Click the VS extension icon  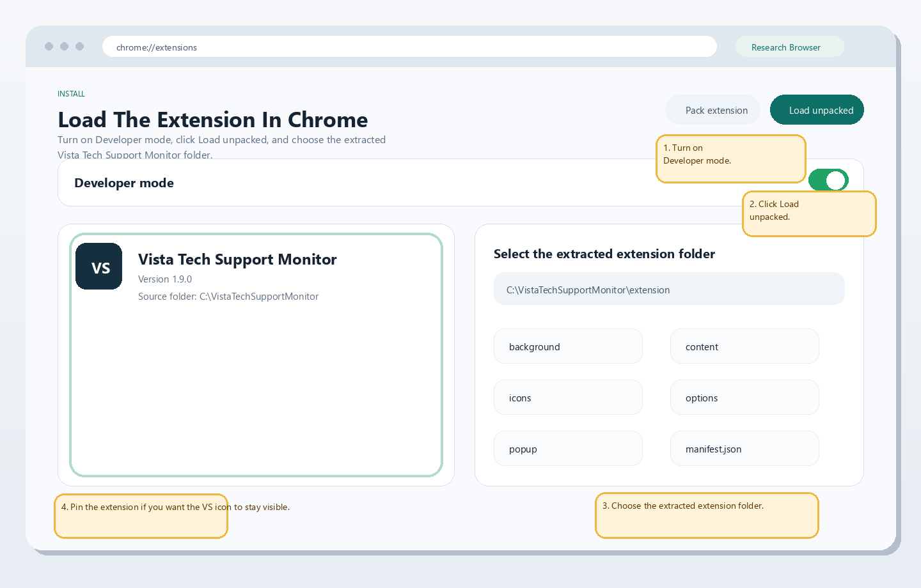coord(98,266)
